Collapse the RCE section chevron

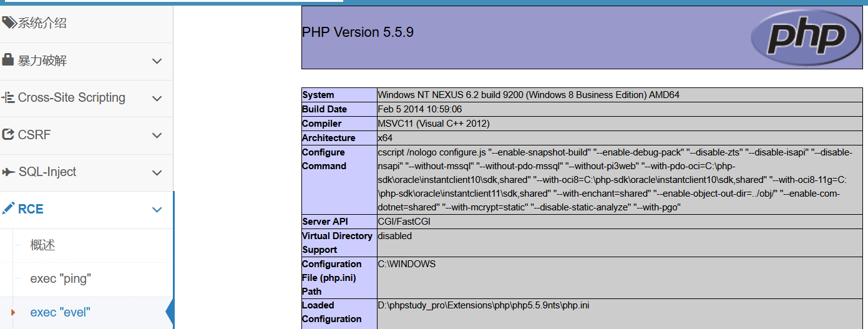157,210
